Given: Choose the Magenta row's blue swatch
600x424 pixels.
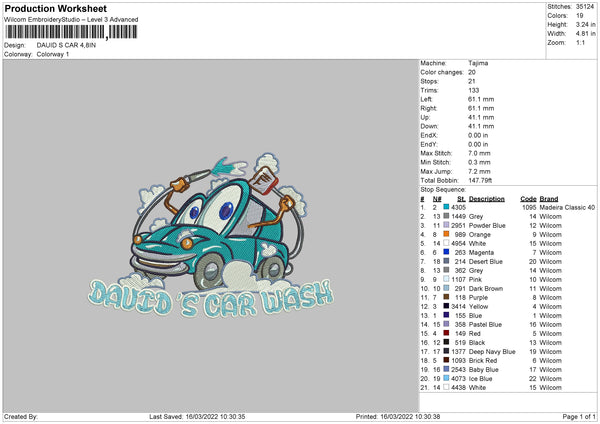Looking at the screenshot, I should point(446,252).
